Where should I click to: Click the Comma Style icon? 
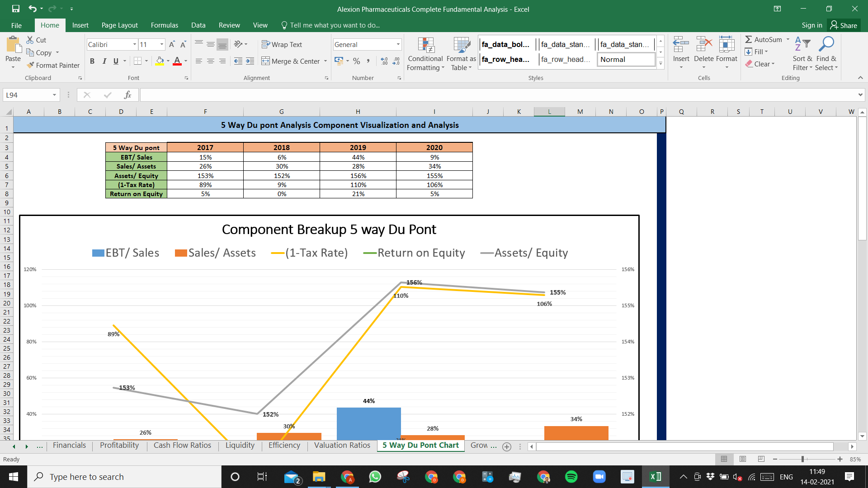[x=368, y=61]
